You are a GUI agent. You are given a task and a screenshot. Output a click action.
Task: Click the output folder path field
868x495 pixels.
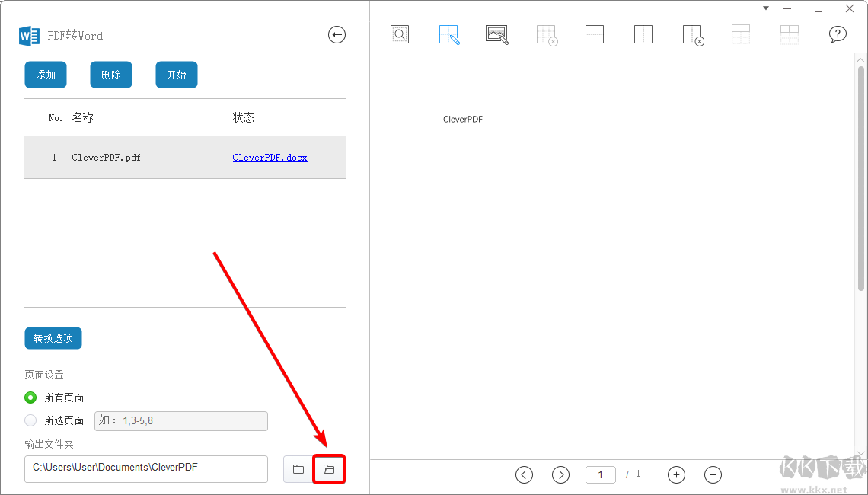(x=146, y=469)
